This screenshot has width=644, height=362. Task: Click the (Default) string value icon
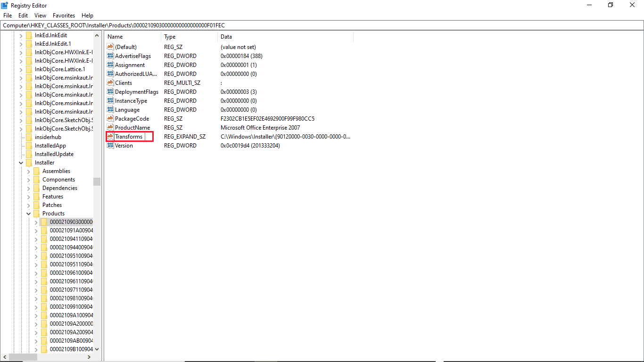[x=110, y=47]
